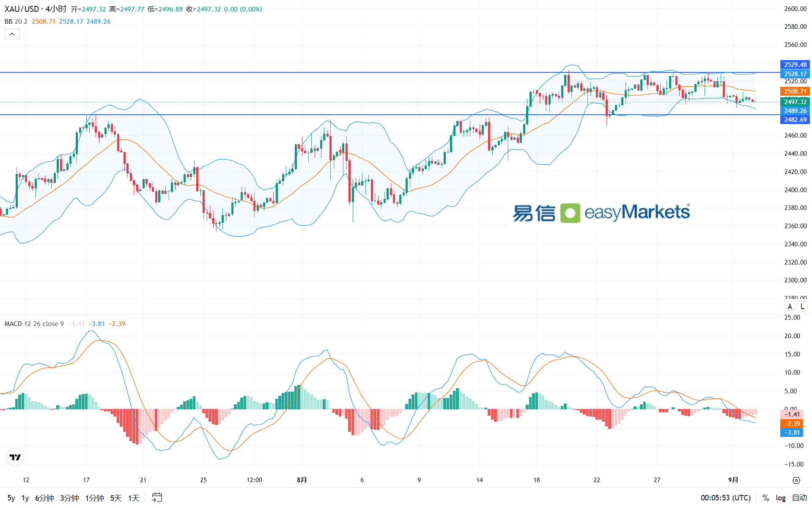Click the 2529.48 horizontal line price label
The height and width of the screenshot is (508, 812).
795,65
